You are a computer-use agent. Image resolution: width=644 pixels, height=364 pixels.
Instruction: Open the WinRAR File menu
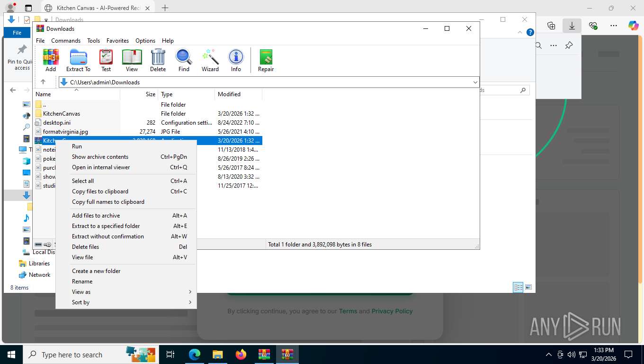pos(40,41)
